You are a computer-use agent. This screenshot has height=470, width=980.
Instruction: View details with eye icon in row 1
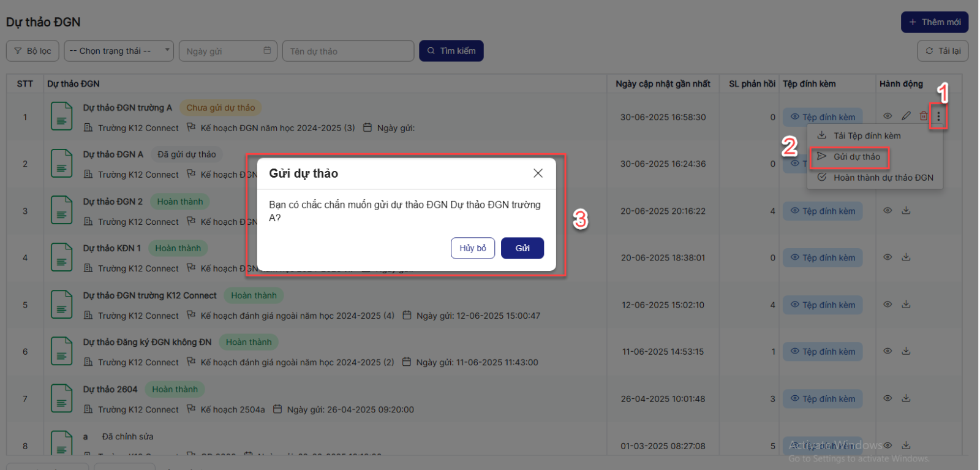888,116
